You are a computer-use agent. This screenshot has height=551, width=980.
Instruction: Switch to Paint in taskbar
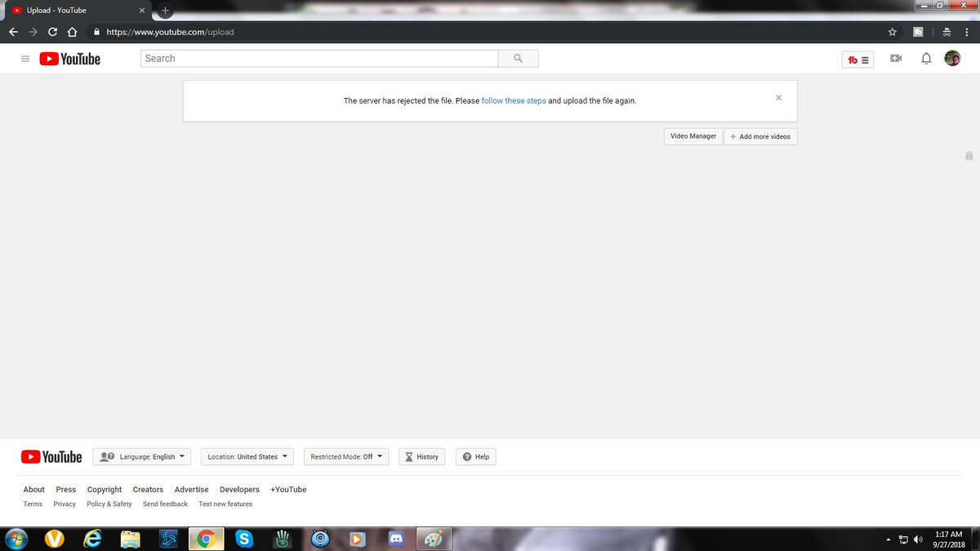(x=434, y=539)
